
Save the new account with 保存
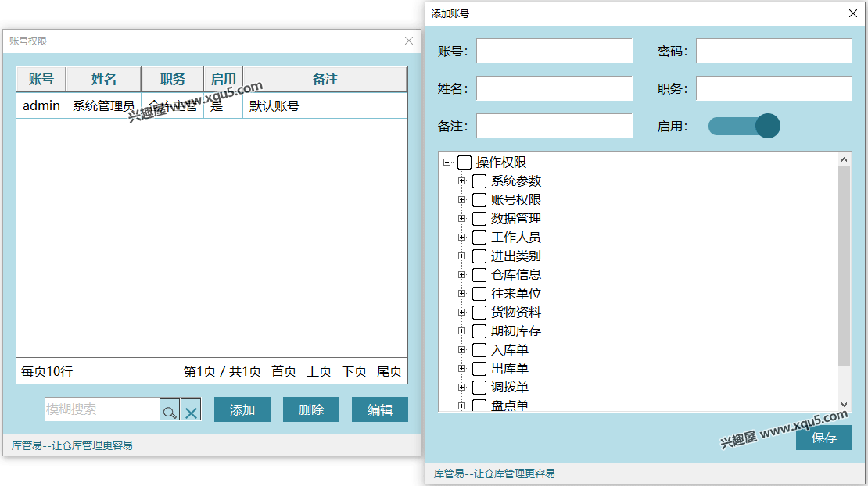(823, 438)
